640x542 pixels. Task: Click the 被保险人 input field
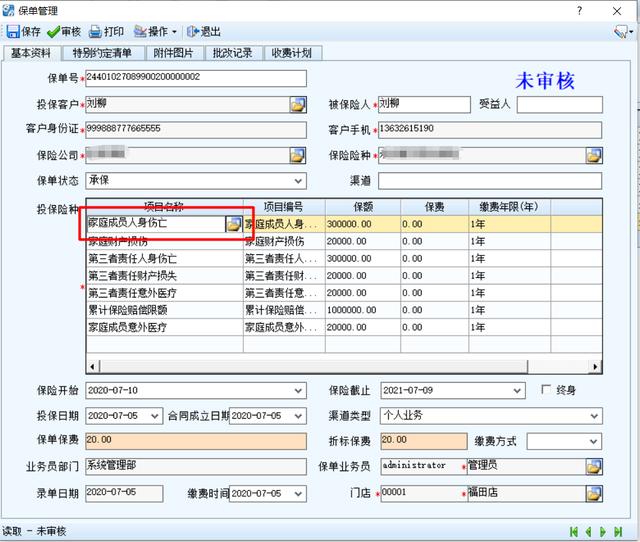424,104
